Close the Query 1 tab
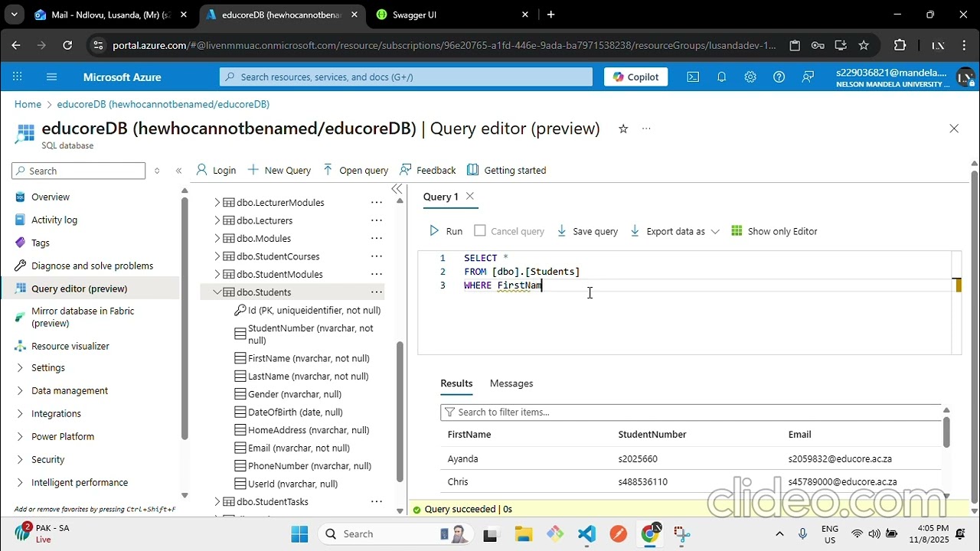980x551 pixels. coord(470,197)
